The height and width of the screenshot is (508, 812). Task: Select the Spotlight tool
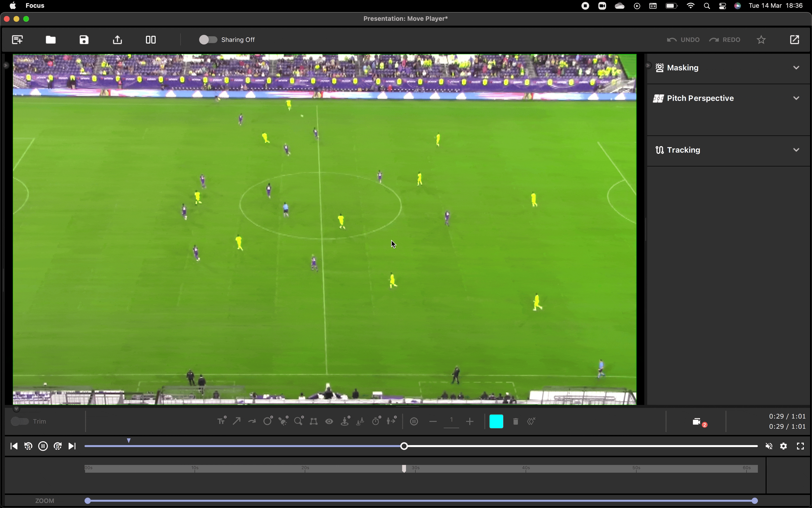[283, 421]
